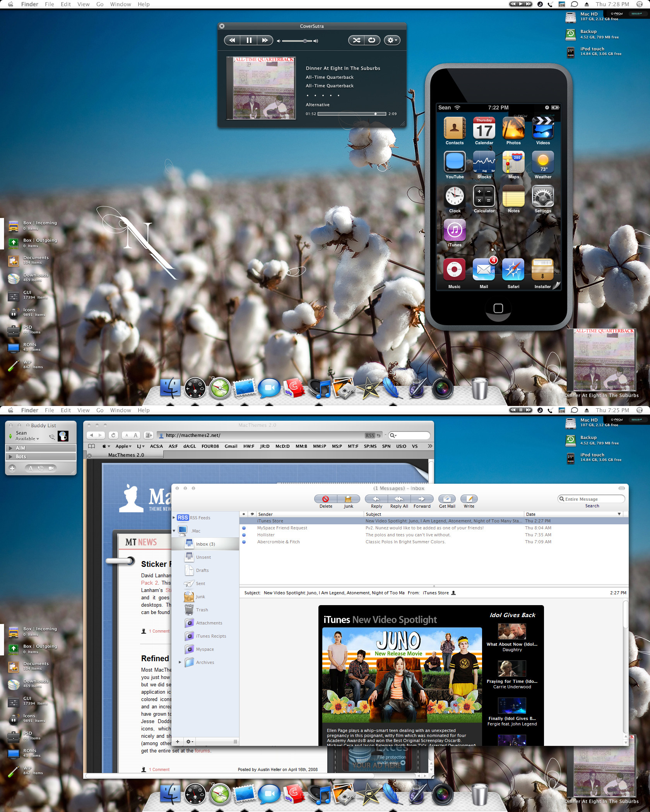The height and width of the screenshot is (812, 650).
Task: Adjust the CoverSutra volume slider
Action: tap(297, 41)
